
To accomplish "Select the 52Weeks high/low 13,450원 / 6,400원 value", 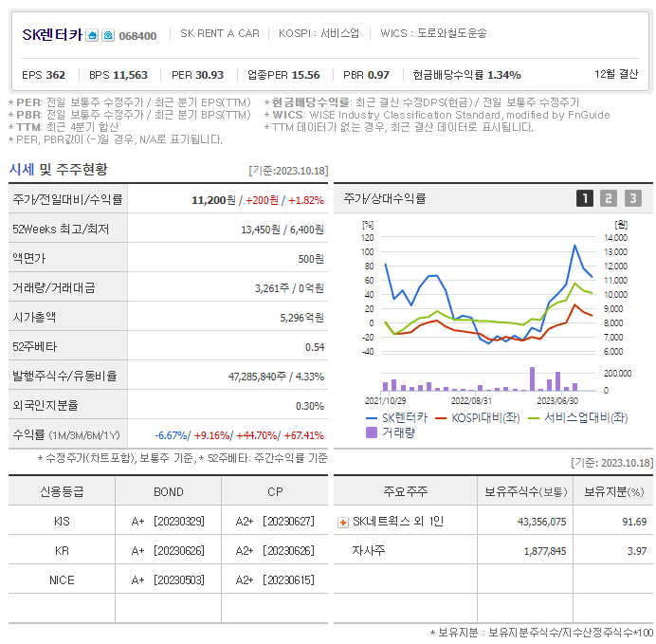I will click(x=282, y=230).
